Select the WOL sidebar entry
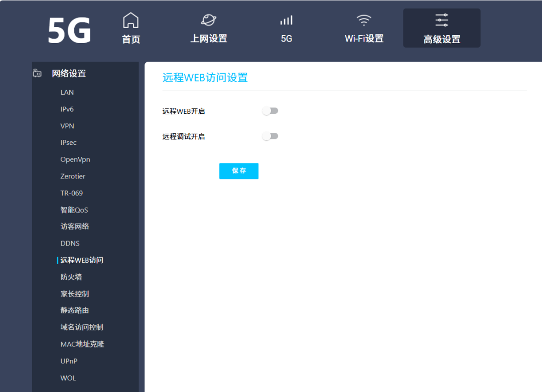Viewport: 542px width, 392px height. [x=68, y=378]
